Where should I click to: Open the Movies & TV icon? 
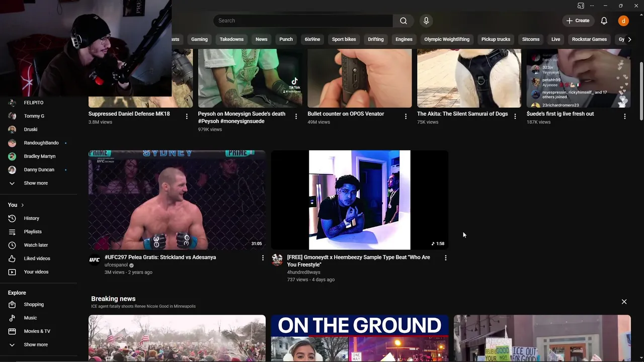click(12, 331)
